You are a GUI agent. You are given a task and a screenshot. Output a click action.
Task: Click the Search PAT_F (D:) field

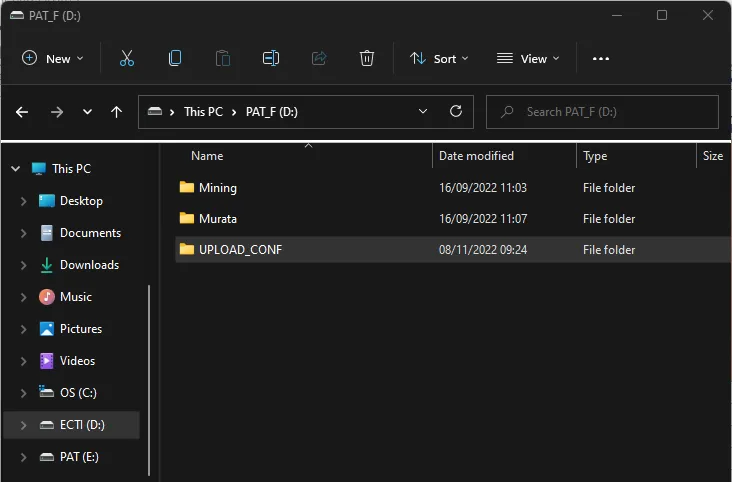pos(602,112)
